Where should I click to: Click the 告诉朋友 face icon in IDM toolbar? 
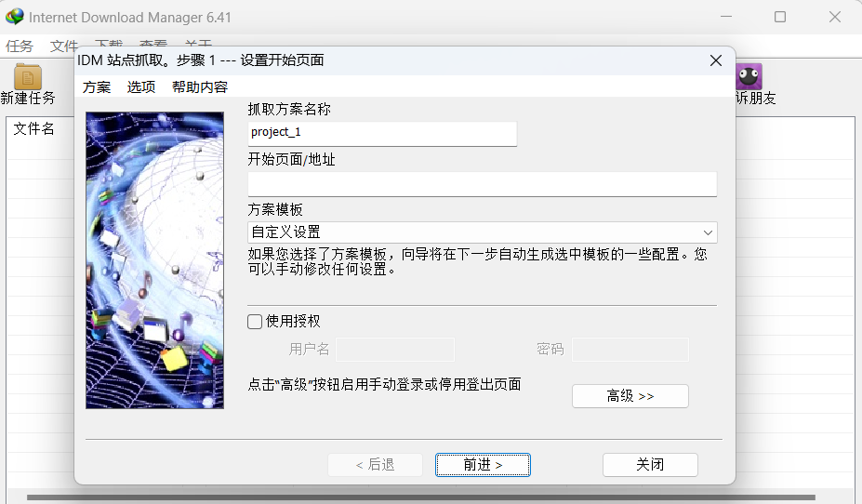(749, 76)
